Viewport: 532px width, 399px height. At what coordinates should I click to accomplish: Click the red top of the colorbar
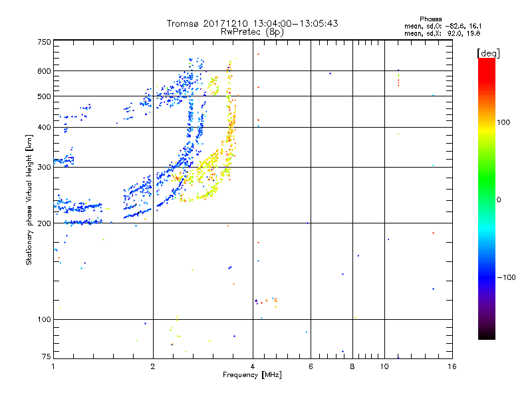pos(486,62)
